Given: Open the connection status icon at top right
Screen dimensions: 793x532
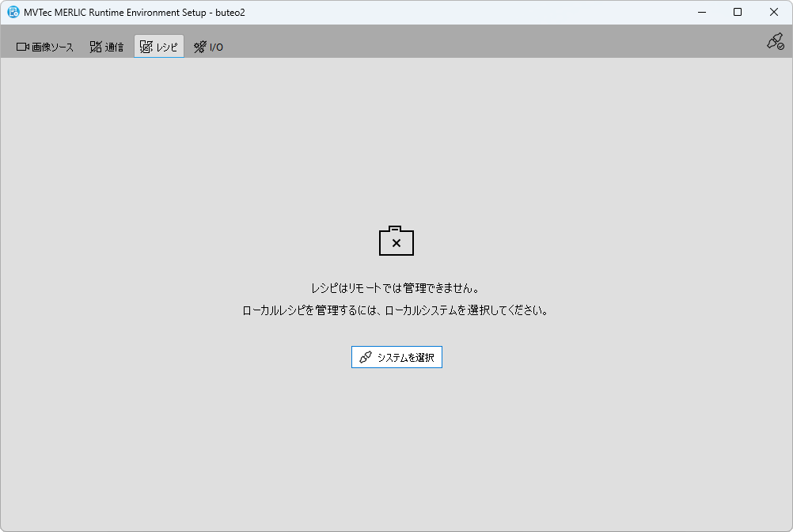Looking at the screenshot, I should click(x=775, y=42).
